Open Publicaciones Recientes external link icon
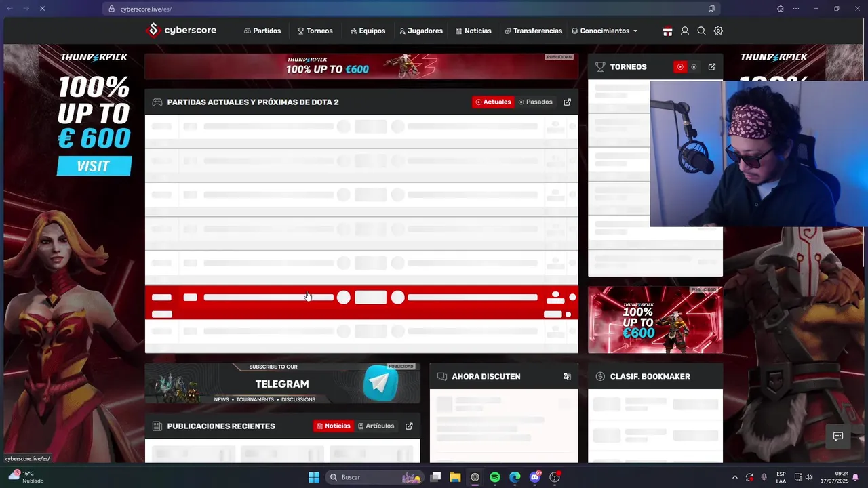868x488 pixels. coord(409,426)
